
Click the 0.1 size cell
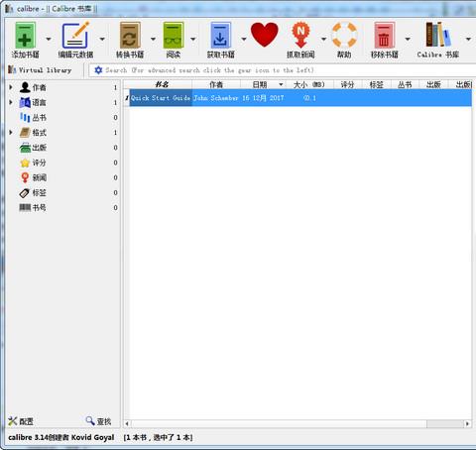click(309, 98)
